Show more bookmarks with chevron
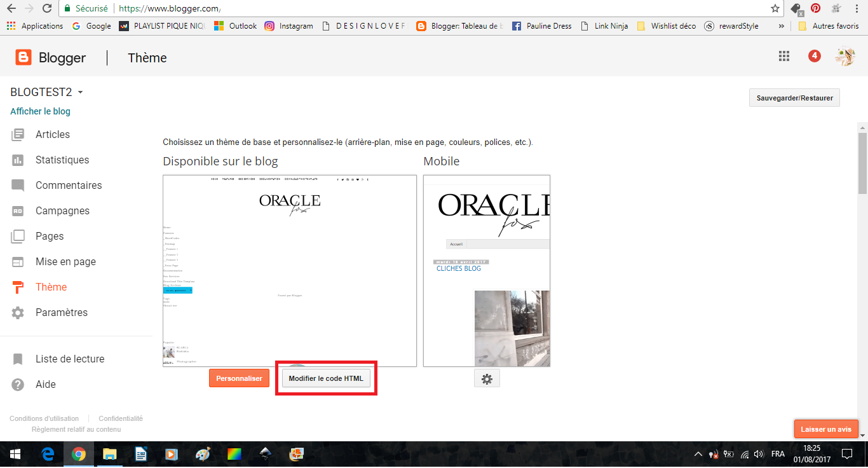Viewport: 868px width, 468px height. 781,26
